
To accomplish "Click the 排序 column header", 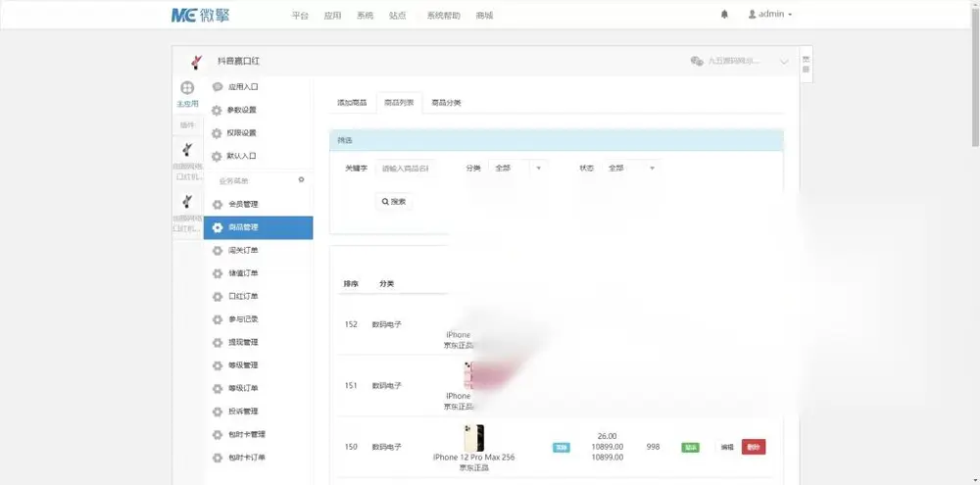I will point(351,284).
